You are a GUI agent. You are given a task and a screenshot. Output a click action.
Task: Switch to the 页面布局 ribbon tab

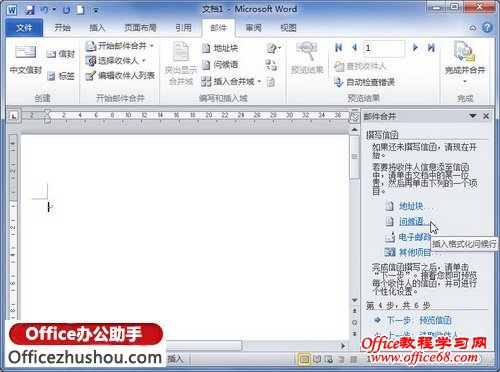coord(140,28)
